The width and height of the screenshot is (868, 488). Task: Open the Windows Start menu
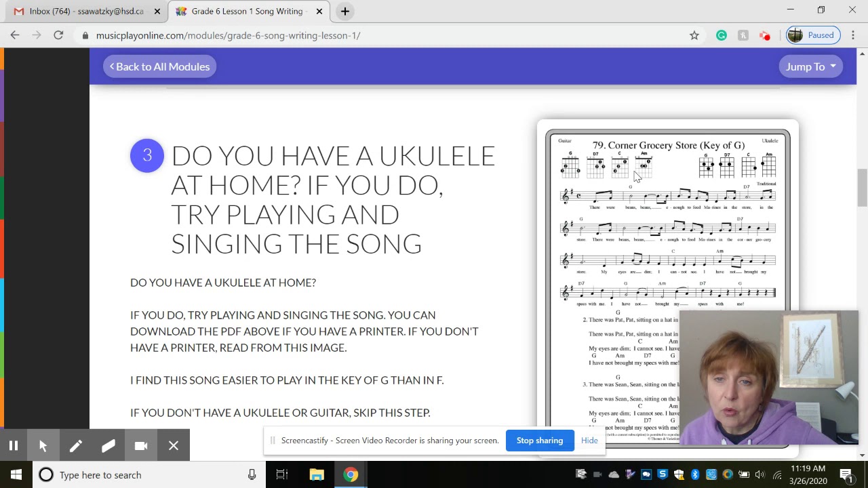tap(16, 474)
